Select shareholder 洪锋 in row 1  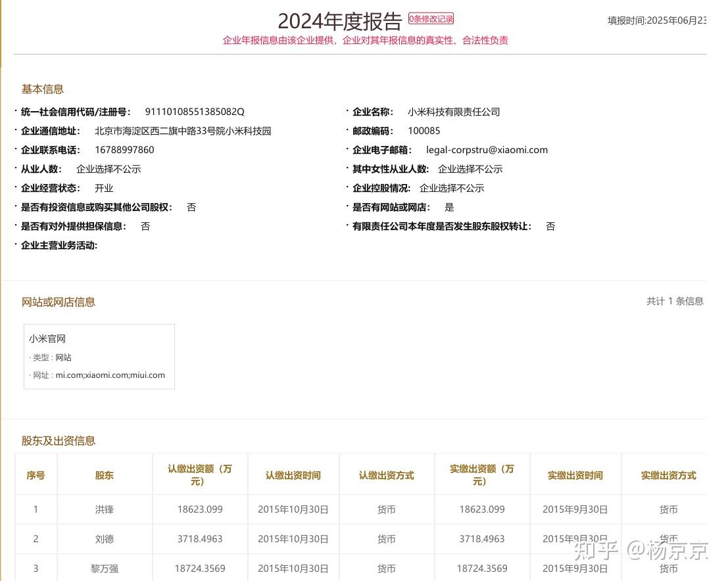coord(105,509)
